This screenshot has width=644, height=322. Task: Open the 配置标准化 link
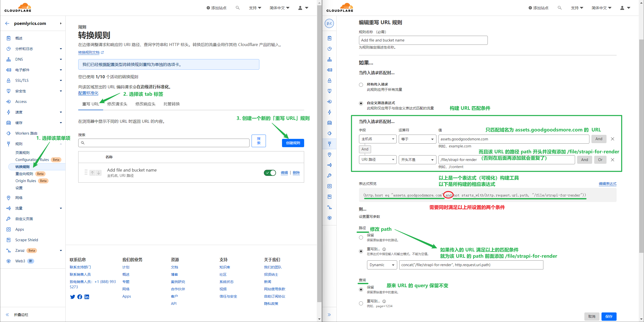tap(88, 93)
